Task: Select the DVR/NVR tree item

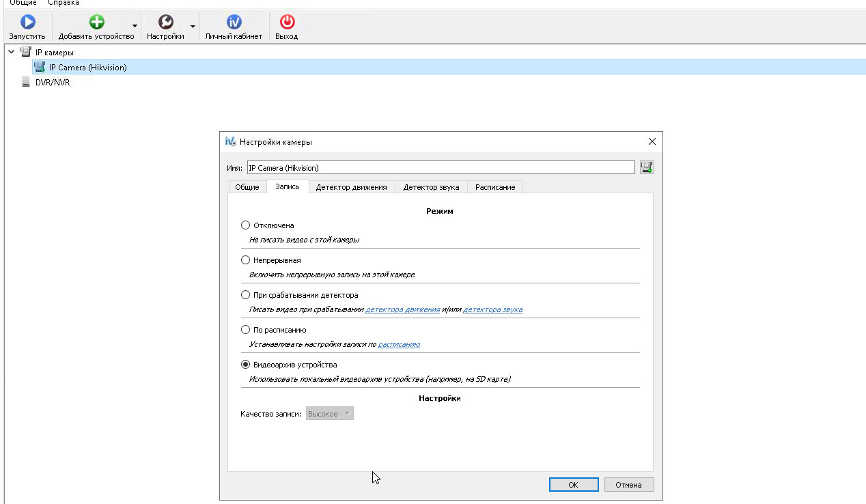Action: 52,82
